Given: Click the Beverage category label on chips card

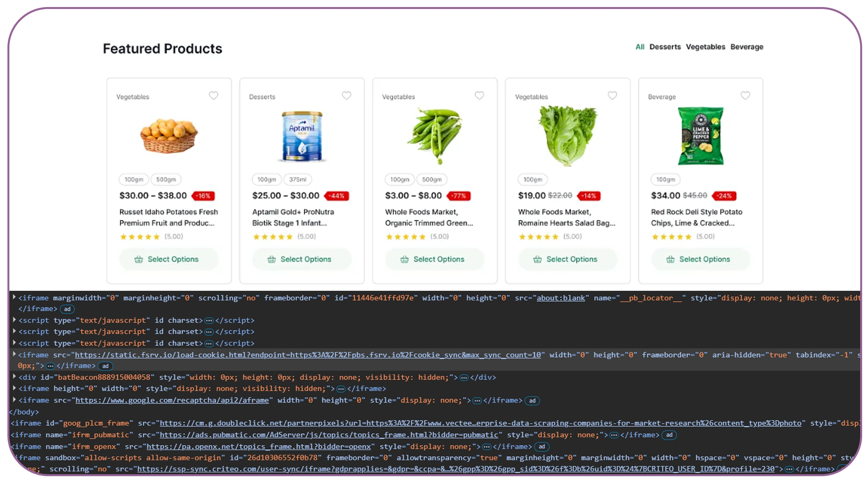Looking at the screenshot, I should pyautogui.click(x=662, y=97).
